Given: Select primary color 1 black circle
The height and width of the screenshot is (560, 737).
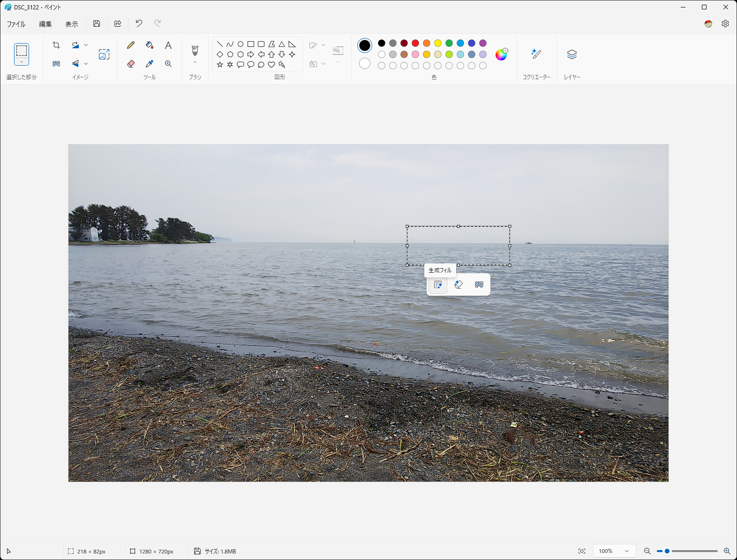Looking at the screenshot, I should (x=364, y=45).
